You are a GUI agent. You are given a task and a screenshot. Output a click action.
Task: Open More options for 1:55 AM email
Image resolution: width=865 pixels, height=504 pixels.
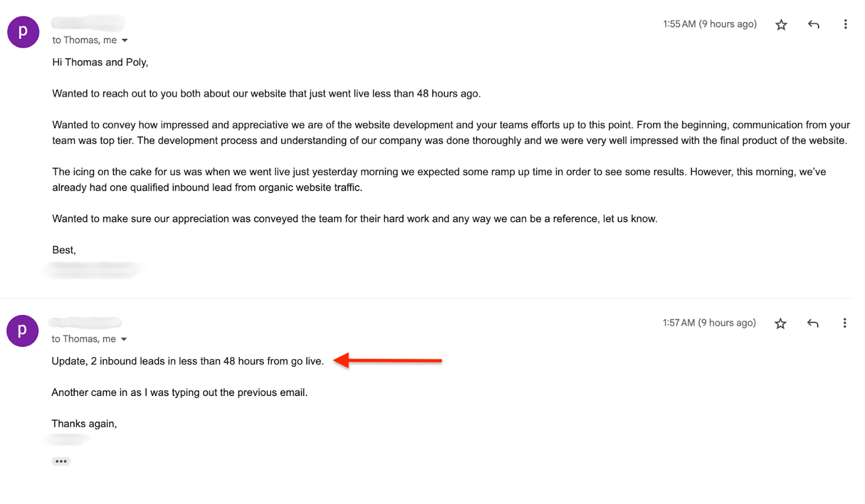point(846,24)
